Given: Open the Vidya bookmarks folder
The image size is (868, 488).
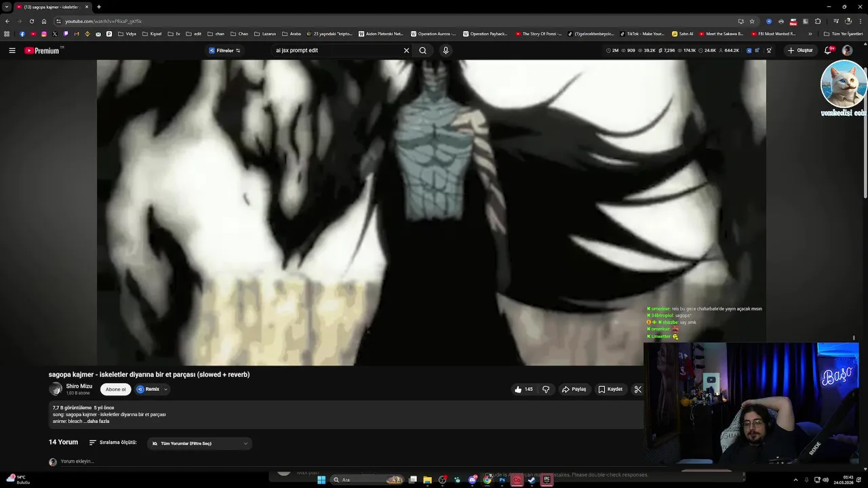Looking at the screenshot, I should [127, 34].
